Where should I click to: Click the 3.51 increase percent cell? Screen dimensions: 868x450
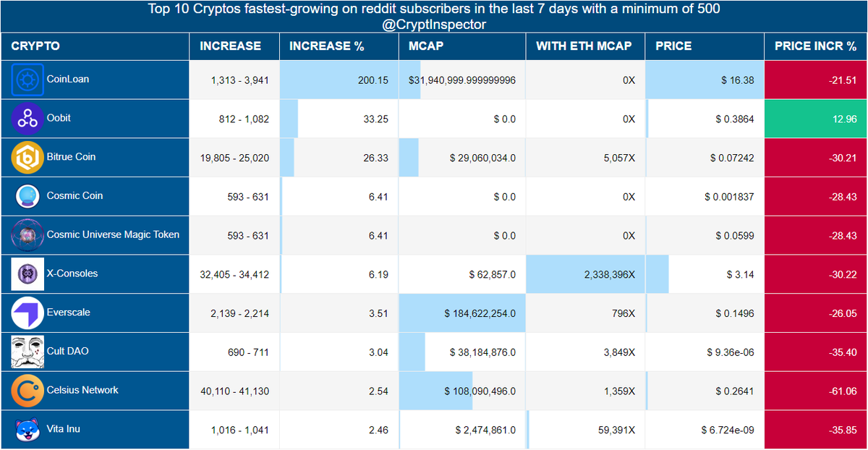[x=339, y=314]
